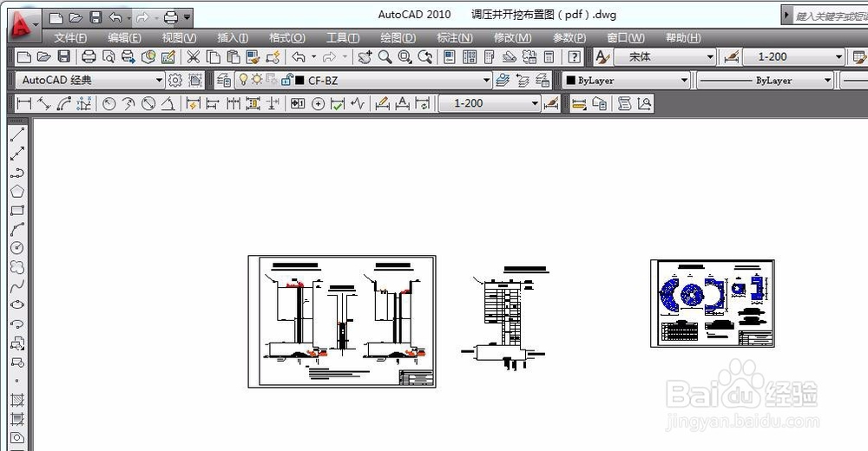Click the Radius dimension tool

point(109,103)
